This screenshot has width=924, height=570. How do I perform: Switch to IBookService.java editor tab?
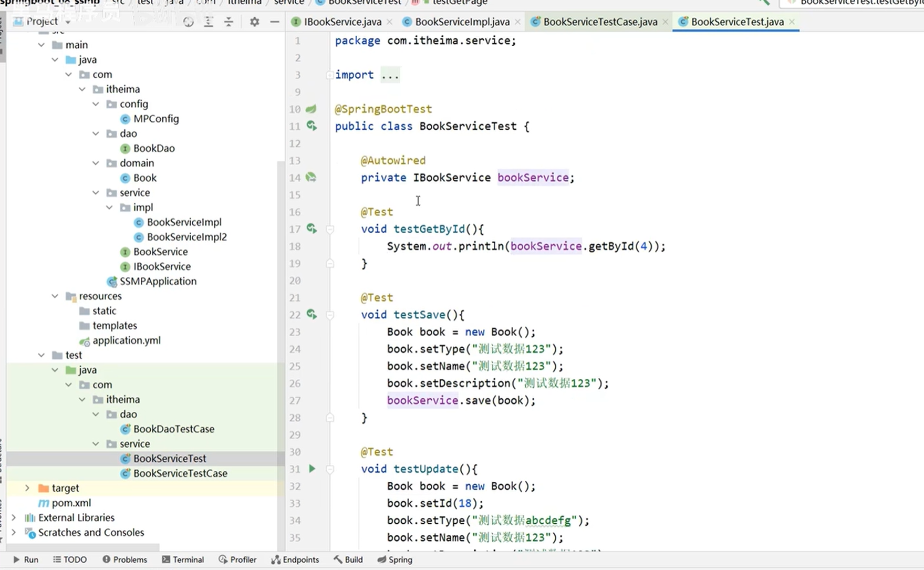[x=342, y=22]
